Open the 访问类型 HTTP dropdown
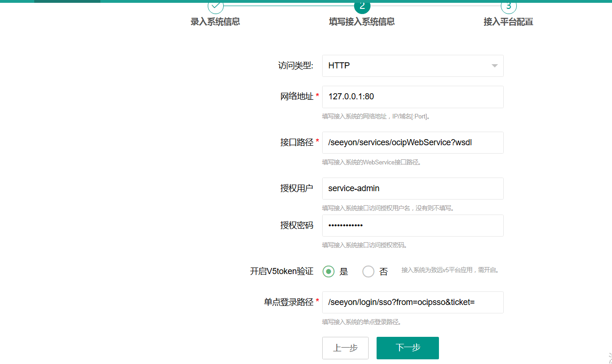 click(413, 66)
